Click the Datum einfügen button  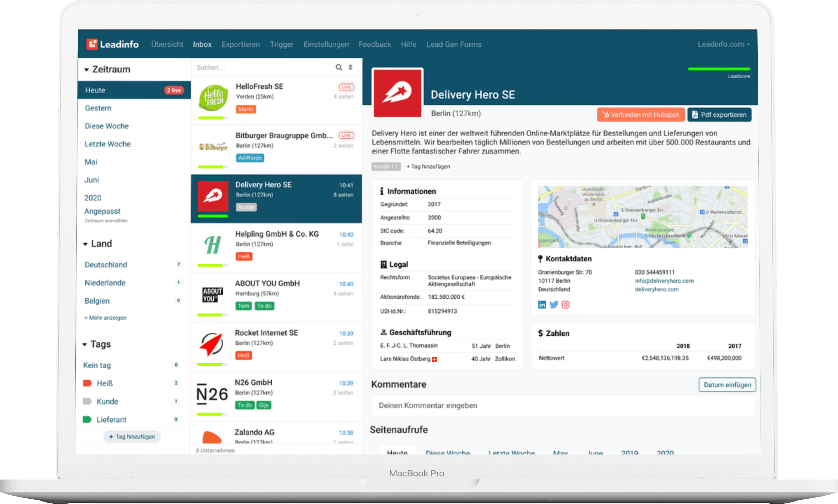pos(727,385)
